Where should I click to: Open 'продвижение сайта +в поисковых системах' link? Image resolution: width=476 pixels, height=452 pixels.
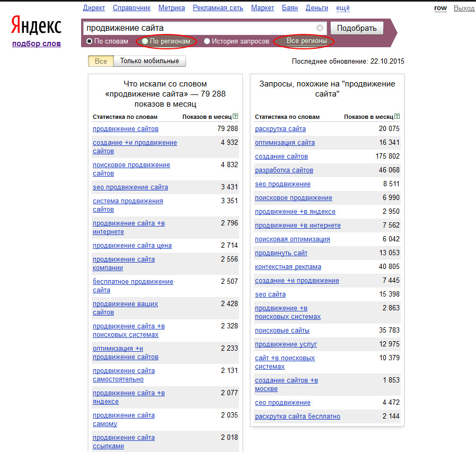[x=129, y=330]
